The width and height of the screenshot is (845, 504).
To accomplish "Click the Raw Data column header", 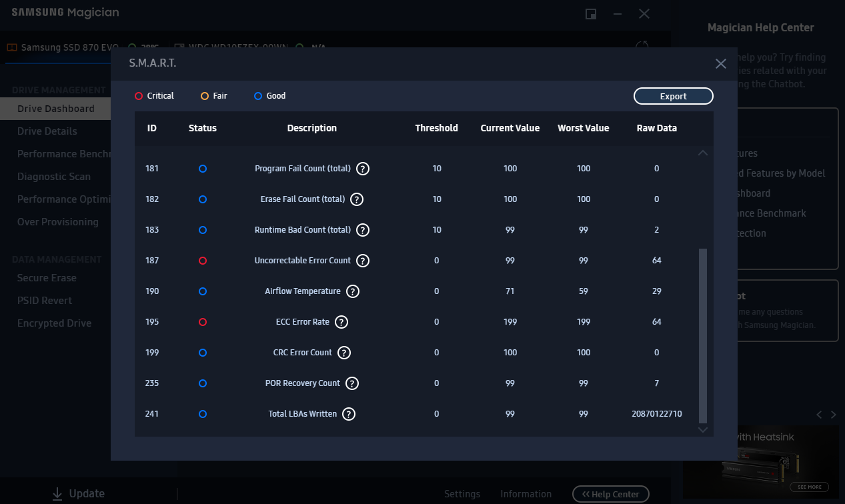I will coord(657,128).
